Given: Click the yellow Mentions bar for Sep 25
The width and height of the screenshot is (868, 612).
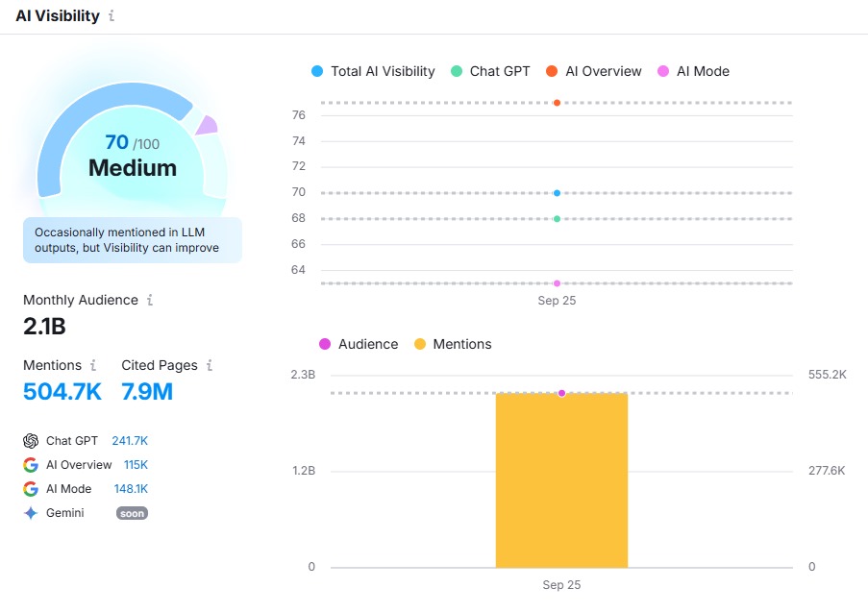Looking at the screenshot, I should pyautogui.click(x=561, y=480).
